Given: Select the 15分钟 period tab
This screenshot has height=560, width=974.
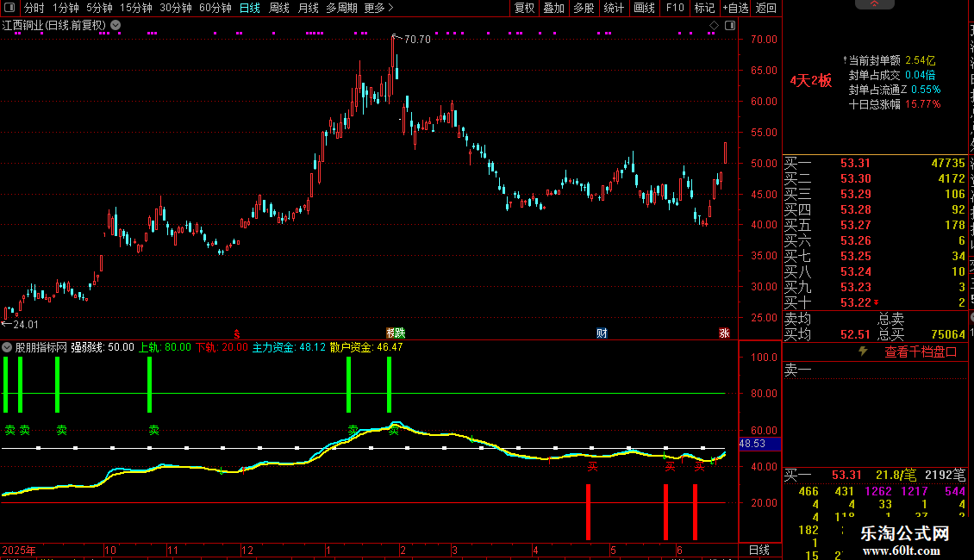Looking at the screenshot, I should point(135,8).
